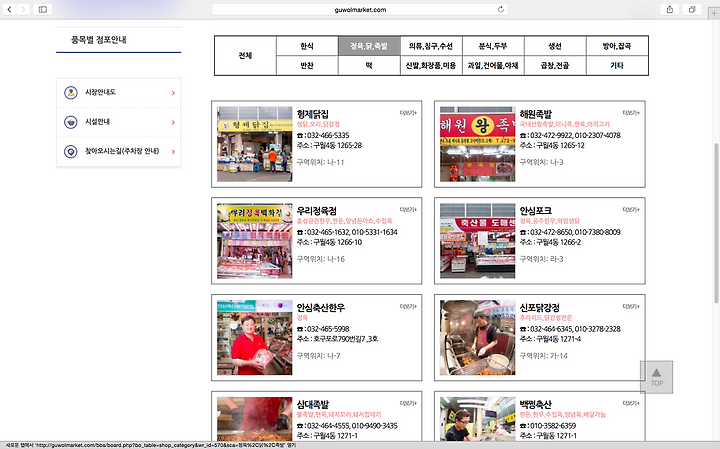Click the red chevron next to 찾아오시는길
Screen dimensions: 720x449
(173, 152)
